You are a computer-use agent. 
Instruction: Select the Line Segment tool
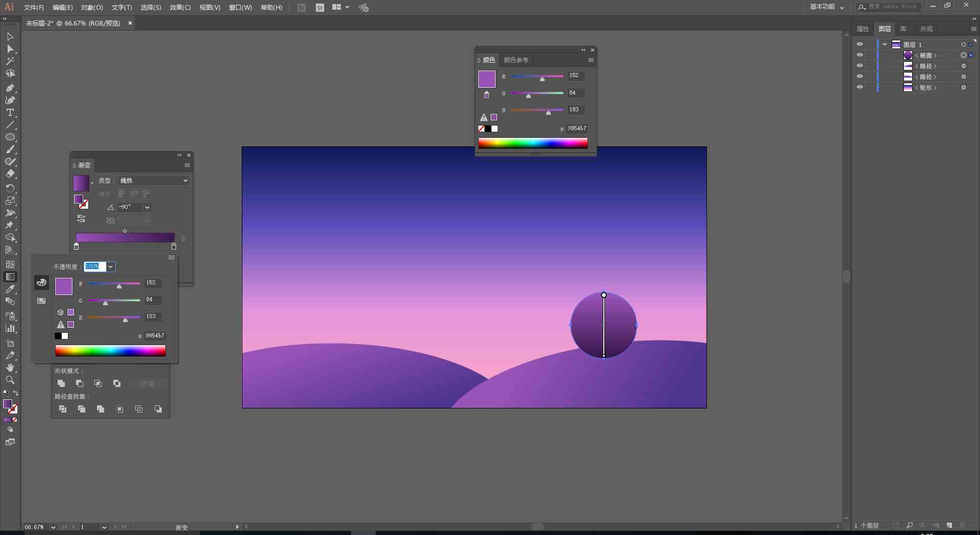click(10, 125)
